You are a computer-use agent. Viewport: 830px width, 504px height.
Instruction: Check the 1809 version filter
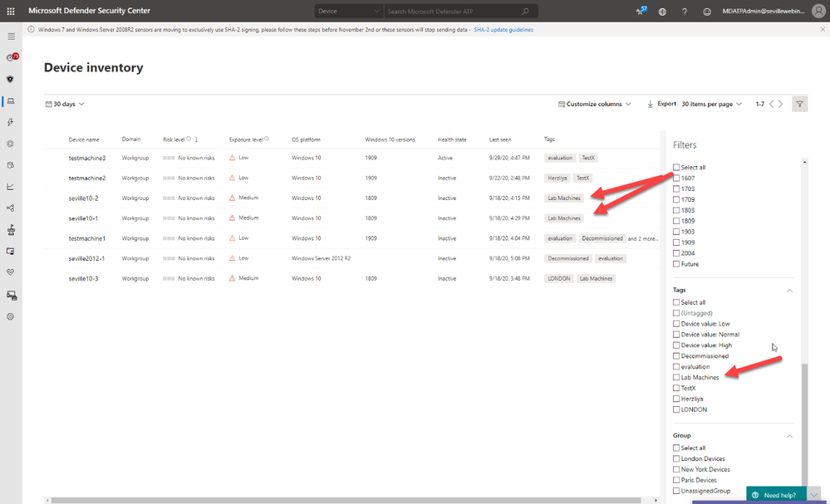(676, 221)
